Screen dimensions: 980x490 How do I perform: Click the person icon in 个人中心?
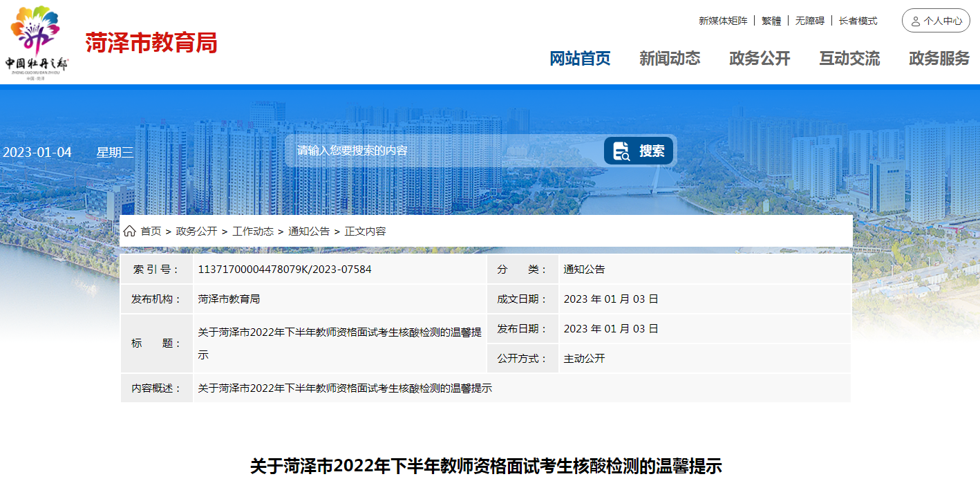pyautogui.click(x=915, y=21)
